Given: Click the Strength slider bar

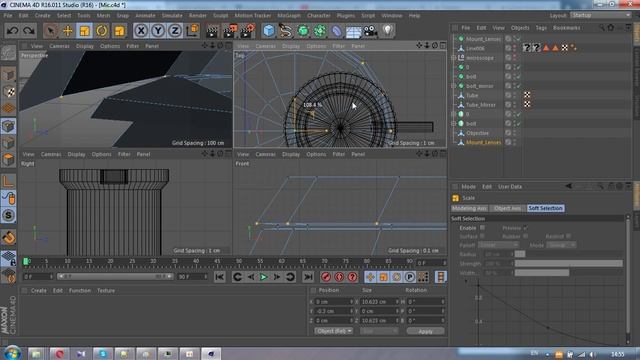Looking at the screenshot, I should tap(569, 264).
